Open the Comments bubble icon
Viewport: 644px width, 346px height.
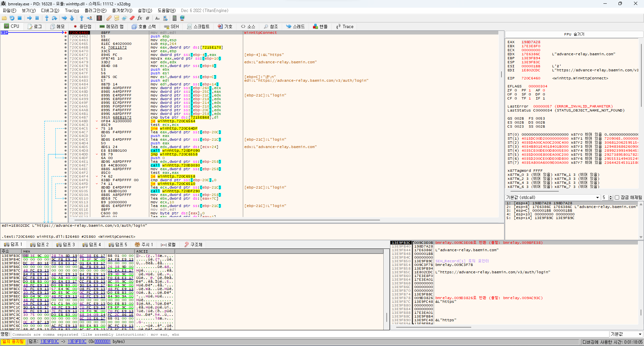tap(117, 18)
